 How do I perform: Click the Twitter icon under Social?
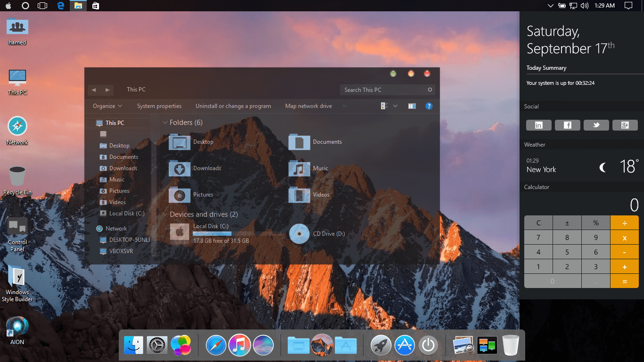coord(596,125)
